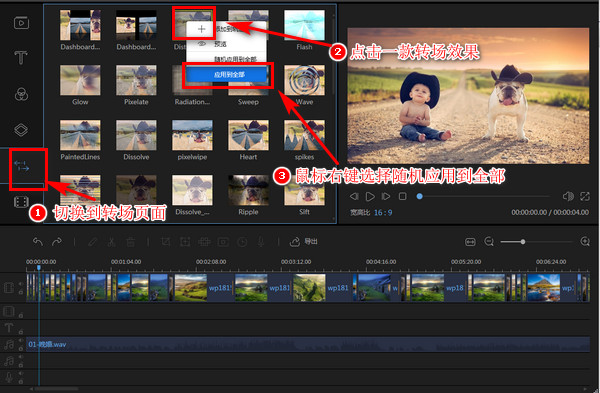Zoom out on the timeline
Image resolution: width=600 pixels, height=393 pixels.
pos(489,241)
